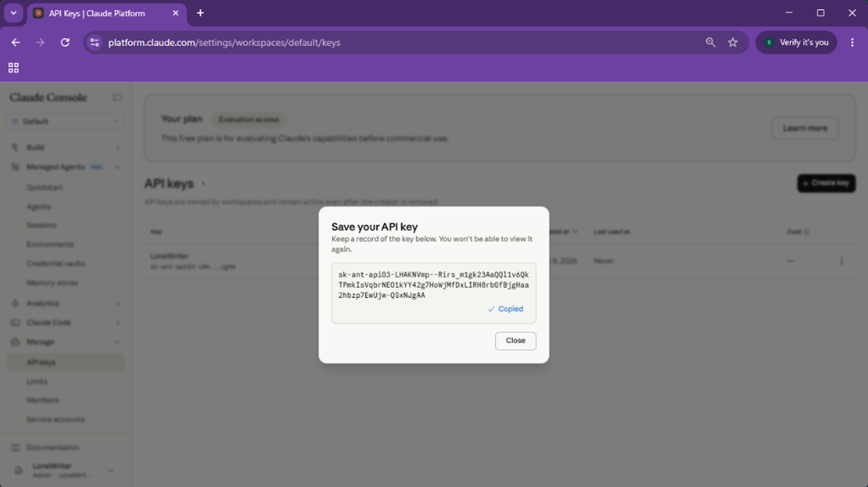View site information icon in address bar
The image size is (868, 487).
94,42
